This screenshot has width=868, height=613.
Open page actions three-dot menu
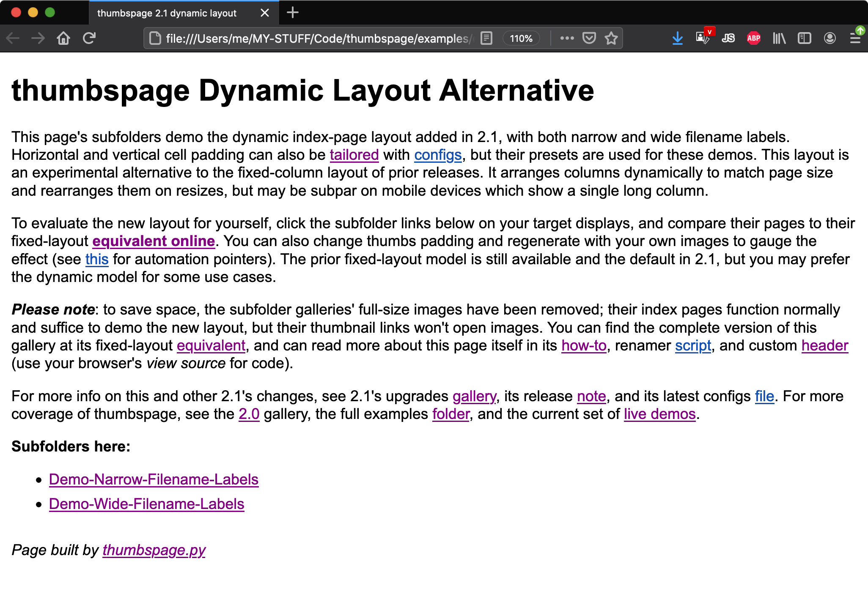click(x=567, y=38)
